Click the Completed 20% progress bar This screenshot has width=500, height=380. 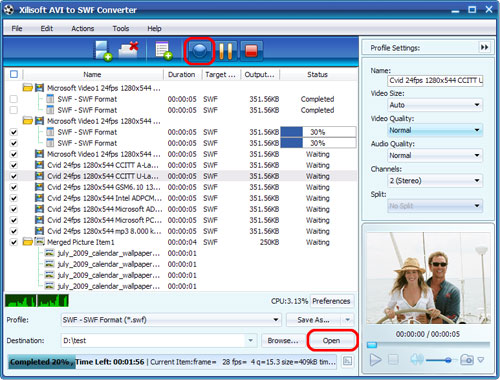pyautogui.click(x=172, y=362)
